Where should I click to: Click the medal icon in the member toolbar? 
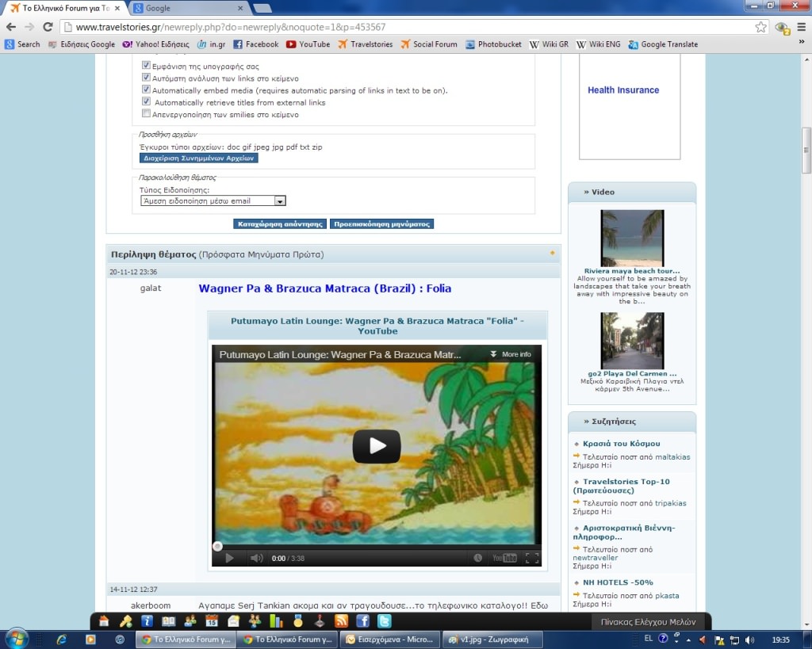[298, 621]
